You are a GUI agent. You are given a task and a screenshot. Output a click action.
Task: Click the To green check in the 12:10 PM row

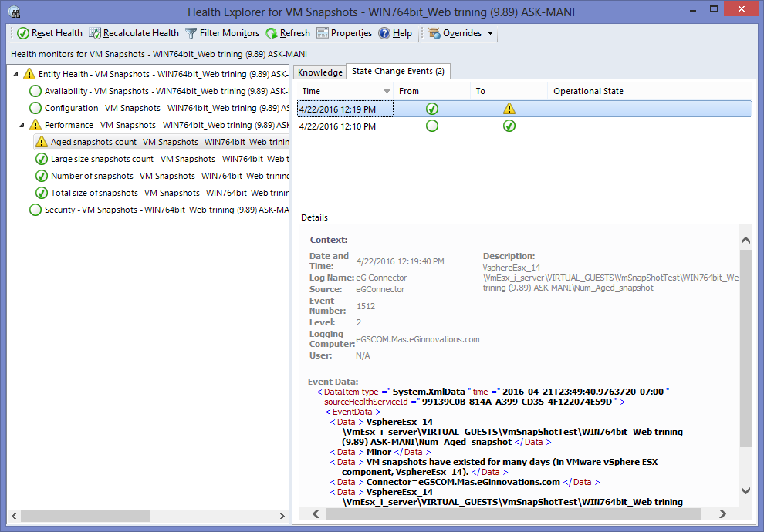tap(509, 126)
